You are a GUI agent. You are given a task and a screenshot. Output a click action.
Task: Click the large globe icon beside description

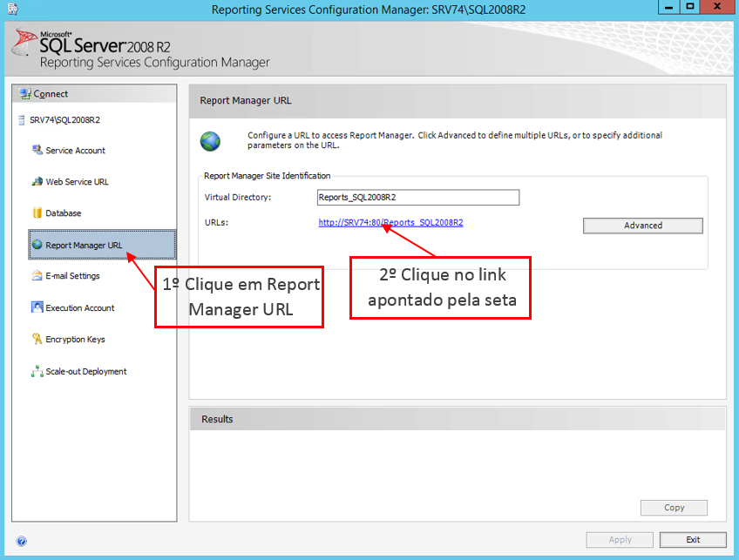(x=210, y=141)
